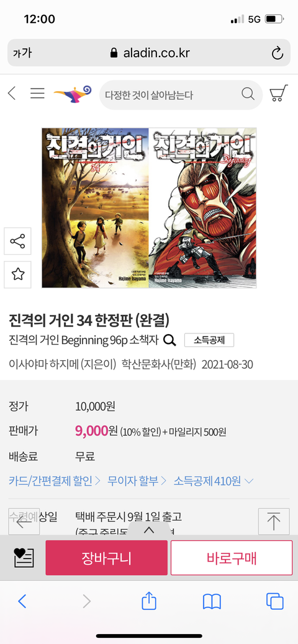Screen dimensions: 298x644
Task: Open Safari bookmarks
Action: click(x=212, y=602)
